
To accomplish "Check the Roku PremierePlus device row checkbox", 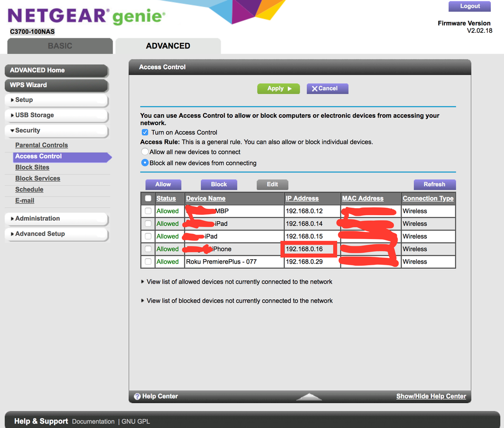I will coord(148,262).
